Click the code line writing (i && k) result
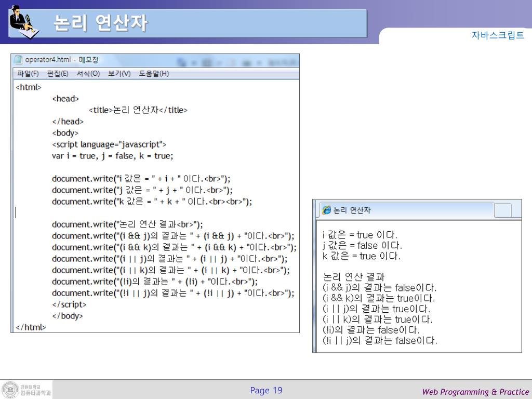The width and height of the screenshot is (532, 399). coord(174,247)
